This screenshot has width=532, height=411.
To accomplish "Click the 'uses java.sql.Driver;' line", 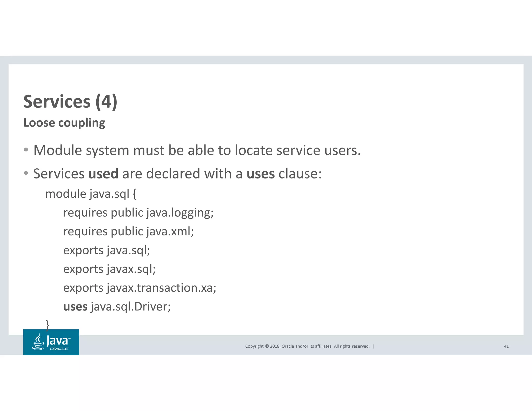I will (x=117, y=307).
